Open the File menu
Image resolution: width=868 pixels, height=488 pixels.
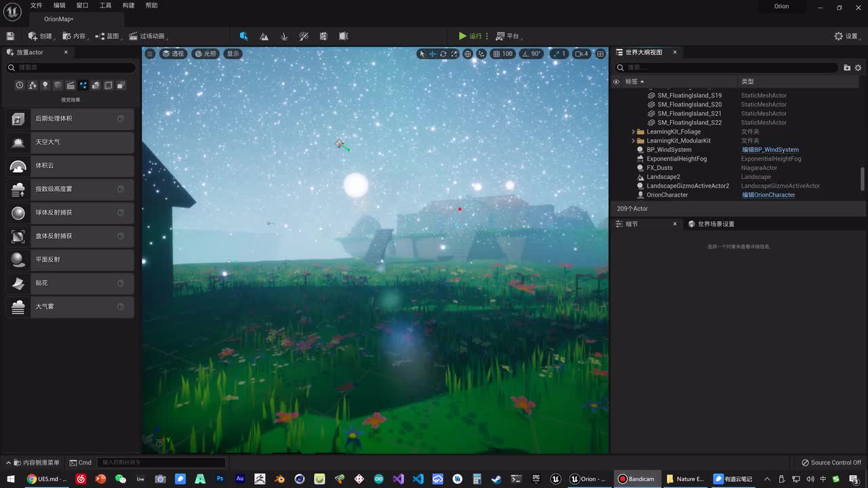36,5
